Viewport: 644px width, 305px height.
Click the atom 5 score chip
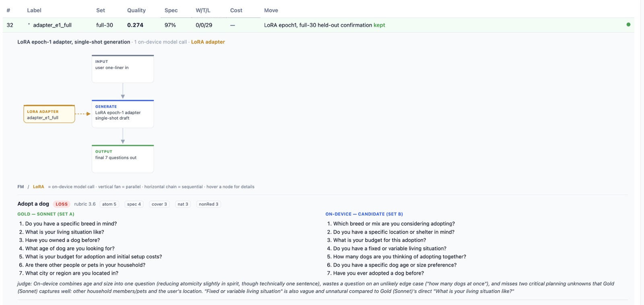click(109, 204)
